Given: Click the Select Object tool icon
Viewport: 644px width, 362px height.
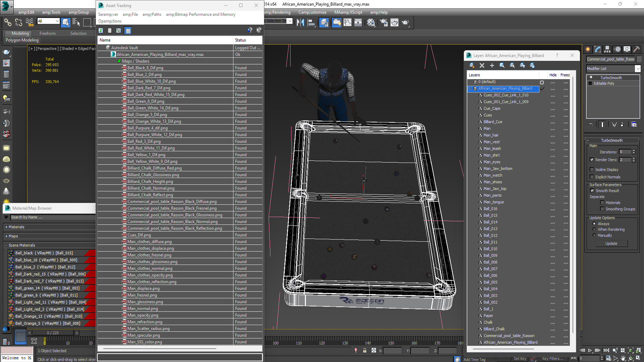Looking at the screenshot, I should (65, 22).
